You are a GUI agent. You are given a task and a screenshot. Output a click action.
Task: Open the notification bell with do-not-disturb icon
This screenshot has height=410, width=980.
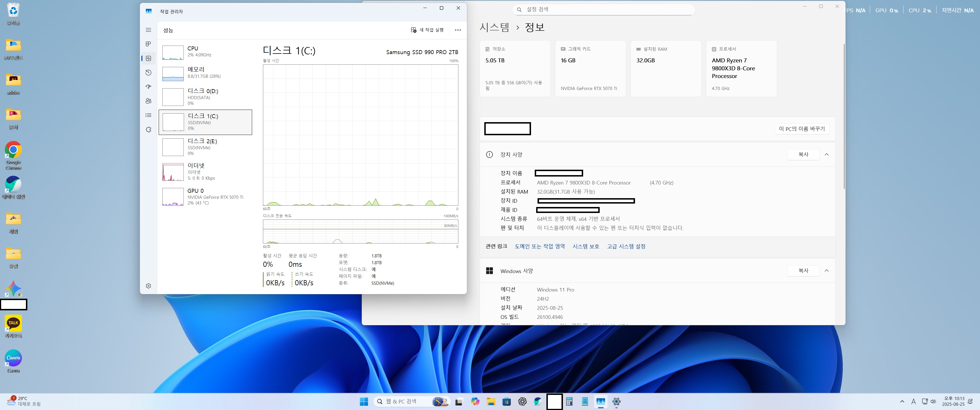coord(971,402)
